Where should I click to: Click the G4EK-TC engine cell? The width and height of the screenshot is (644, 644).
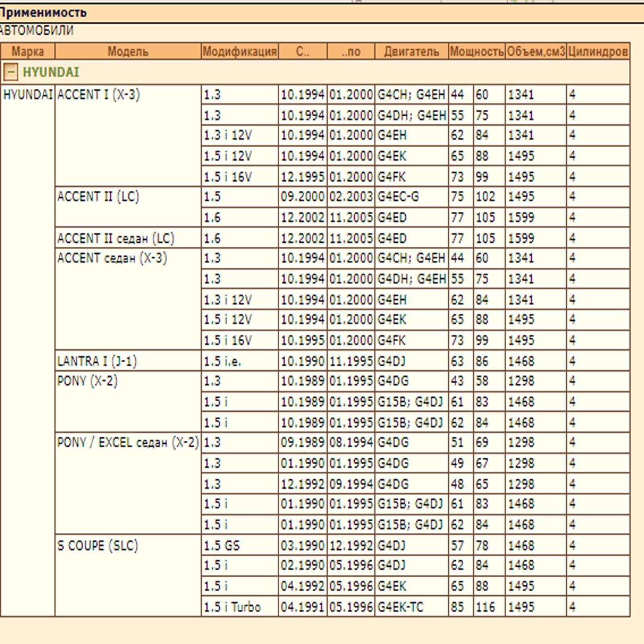pyautogui.click(x=400, y=607)
